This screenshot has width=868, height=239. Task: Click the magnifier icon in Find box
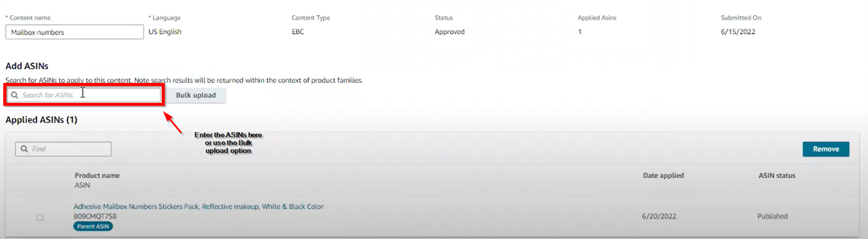(24, 148)
